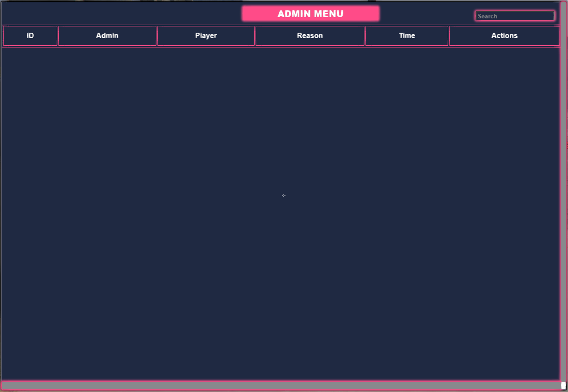Click the ADMIN MENU title banner

tap(310, 13)
